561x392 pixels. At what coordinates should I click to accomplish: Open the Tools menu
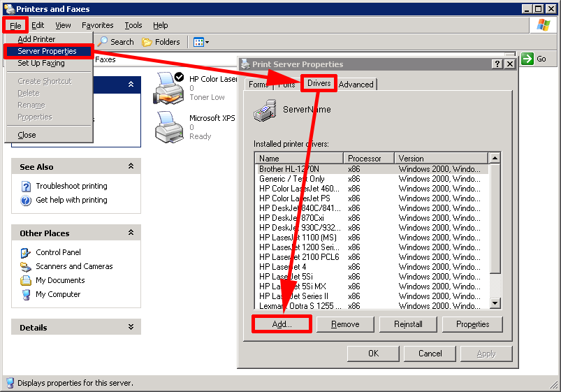coord(133,25)
